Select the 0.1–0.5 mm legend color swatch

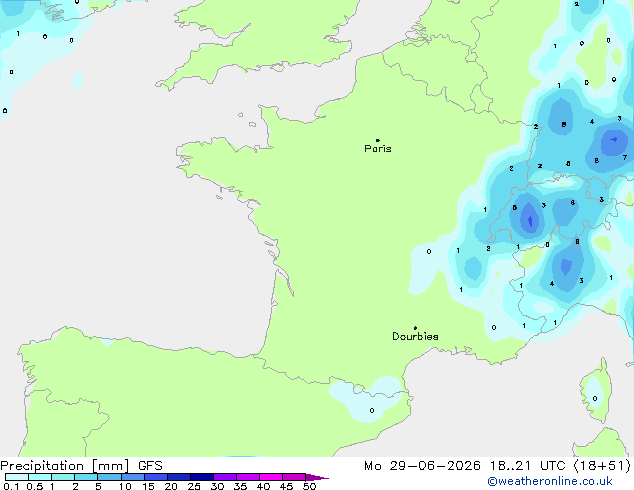(17, 477)
